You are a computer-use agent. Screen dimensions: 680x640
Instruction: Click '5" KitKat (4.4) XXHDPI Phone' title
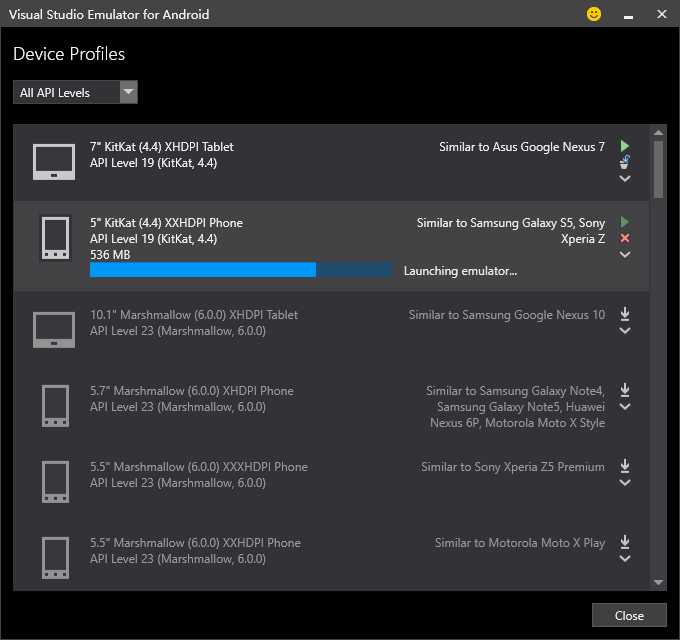click(166, 223)
